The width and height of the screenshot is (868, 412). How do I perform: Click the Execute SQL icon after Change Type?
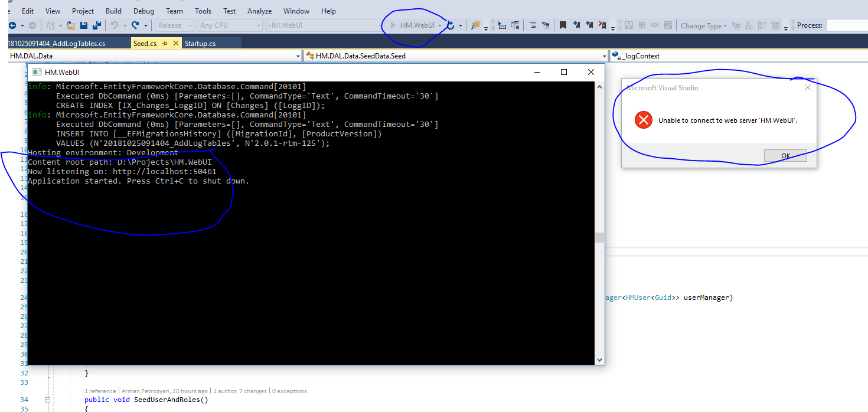coord(736,25)
